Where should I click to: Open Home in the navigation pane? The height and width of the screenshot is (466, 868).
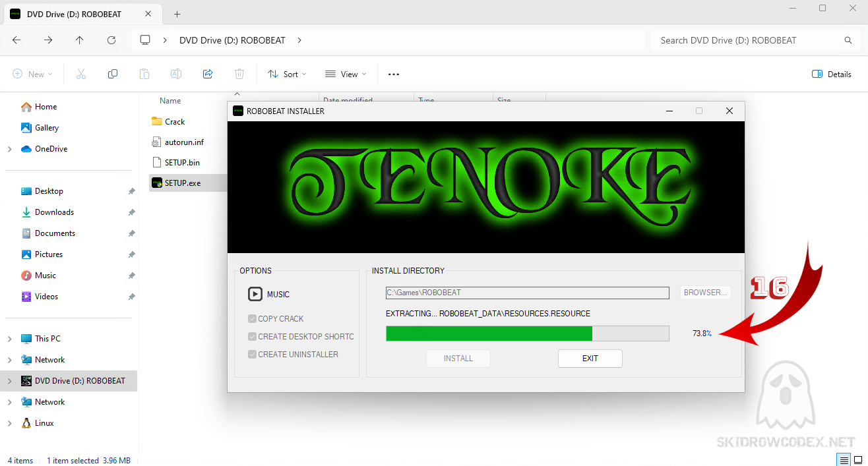click(39, 107)
